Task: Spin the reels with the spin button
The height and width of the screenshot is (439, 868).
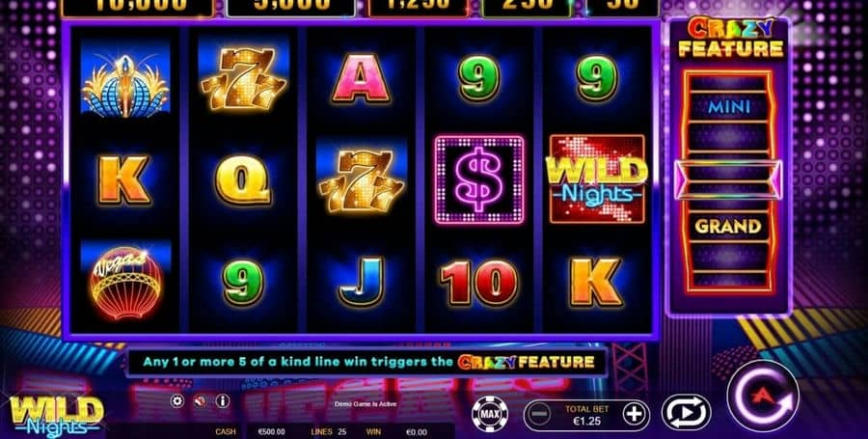Action: point(763,396)
